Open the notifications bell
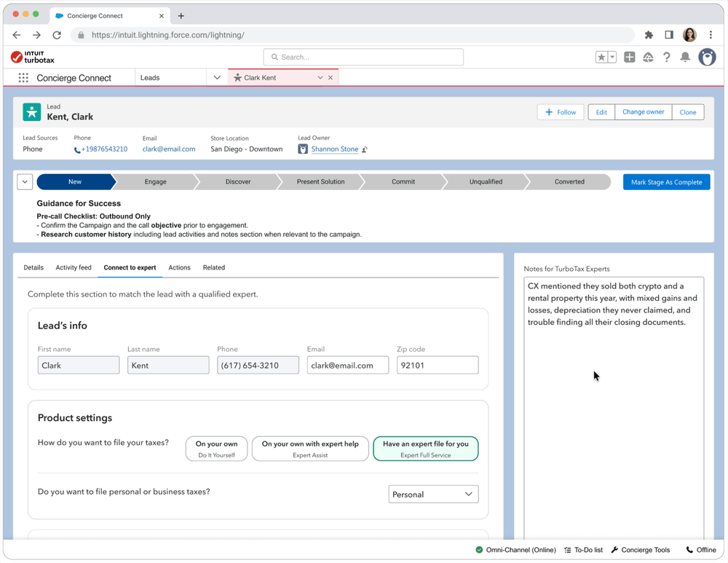Image resolution: width=728 pixels, height=563 pixels. (685, 57)
